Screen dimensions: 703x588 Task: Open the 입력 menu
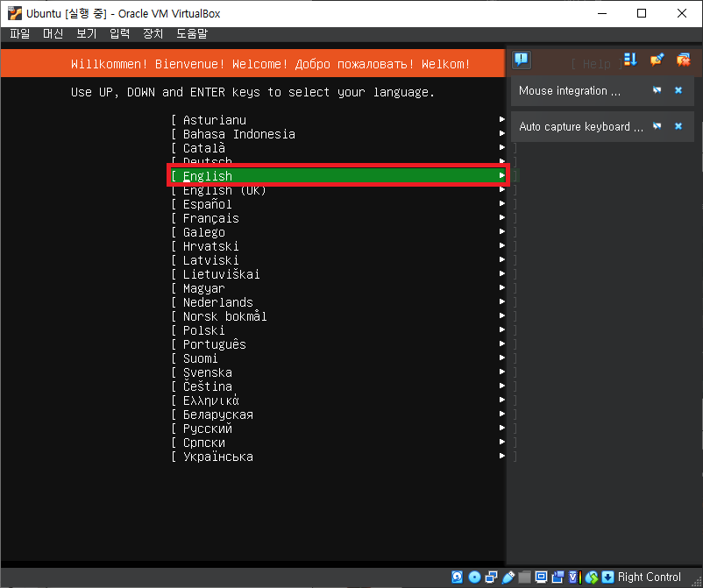pos(120,33)
